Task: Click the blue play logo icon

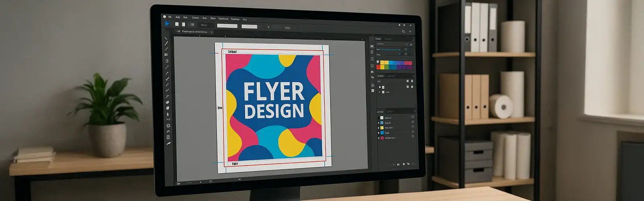Action: [167, 24]
